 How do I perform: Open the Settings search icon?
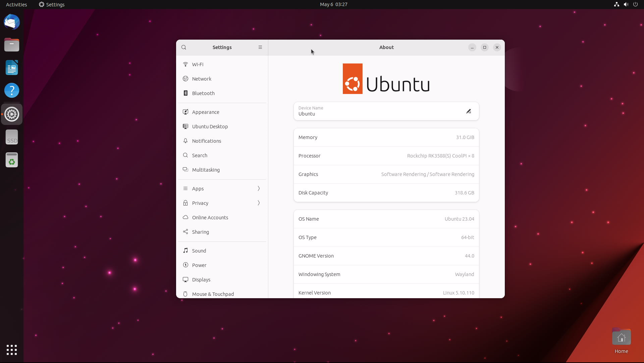[x=184, y=47]
